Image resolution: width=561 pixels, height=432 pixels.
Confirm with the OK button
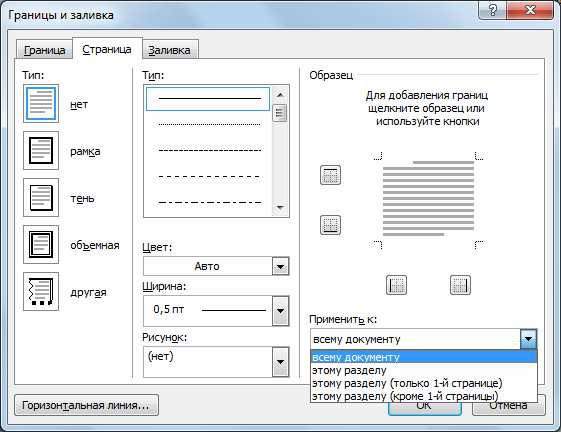pyautogui.click(x=424, y=408)
